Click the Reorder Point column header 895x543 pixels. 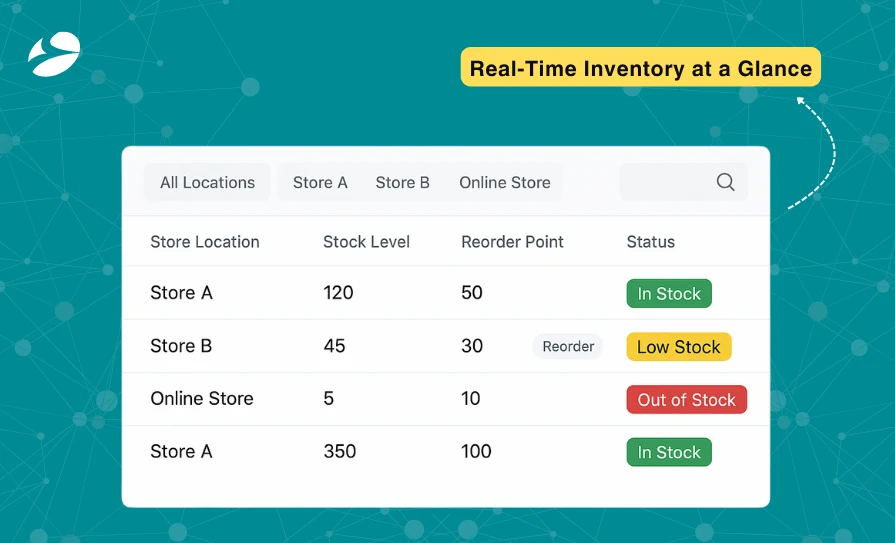click(x=512, y=242)
